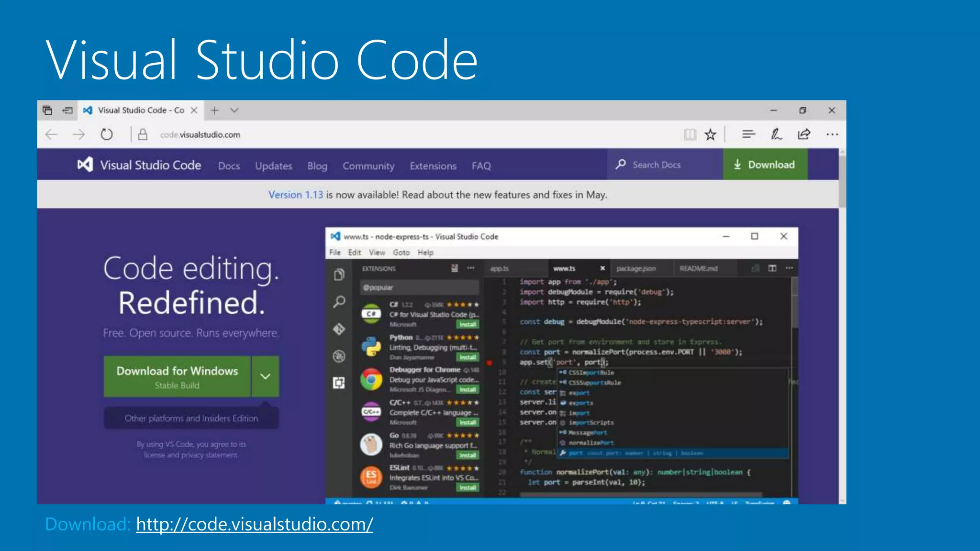Click the share page icon
The height and width of the screenshot is (551, 980).
pos(804,134)
